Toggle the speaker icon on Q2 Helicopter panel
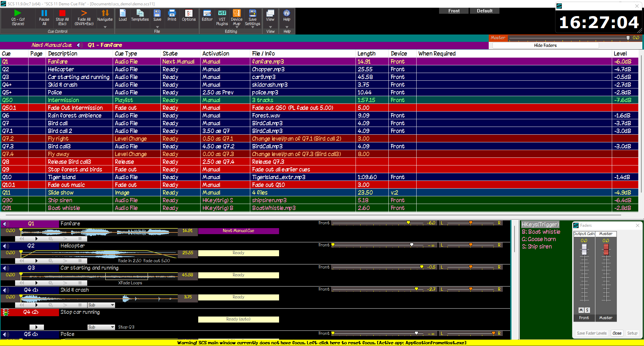This screenshot has width=644, height=346. click(6, 246)
